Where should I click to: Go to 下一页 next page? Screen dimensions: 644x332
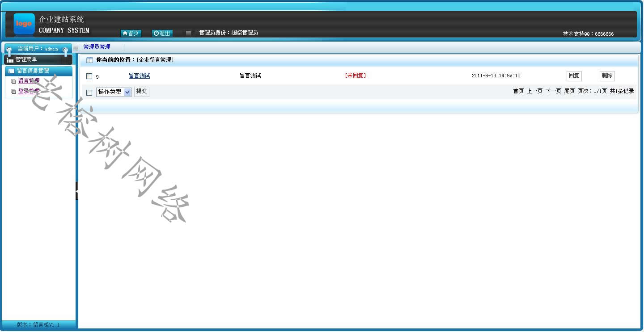(553, 91)
